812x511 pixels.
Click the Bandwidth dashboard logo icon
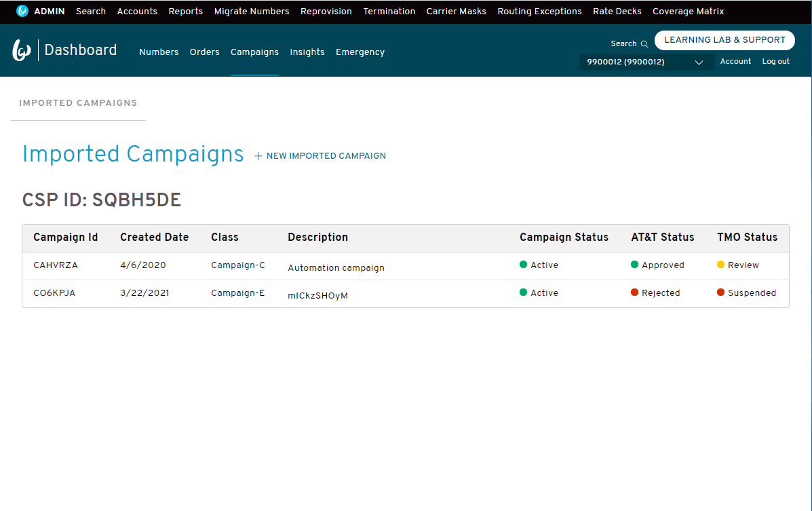pos(21,50)
